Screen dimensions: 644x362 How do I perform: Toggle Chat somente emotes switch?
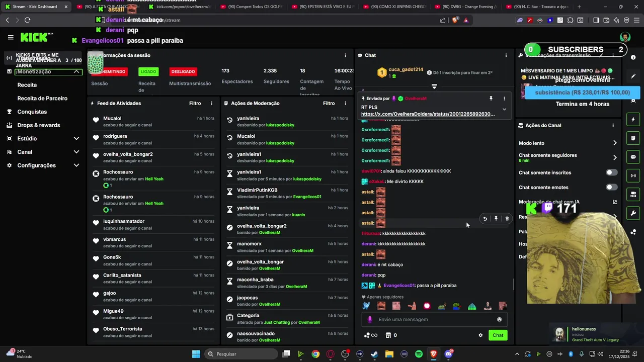pyautogui.click(x=611, y=187)
